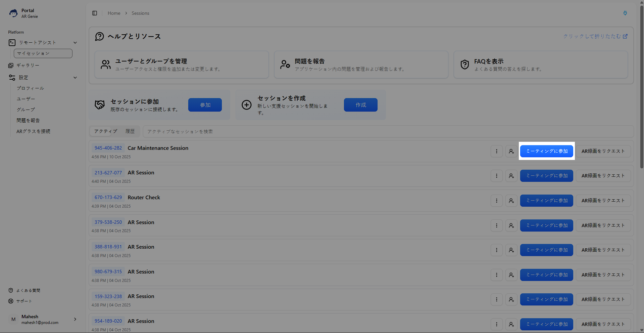Join the Car Maintenance Session meeting

546,151
